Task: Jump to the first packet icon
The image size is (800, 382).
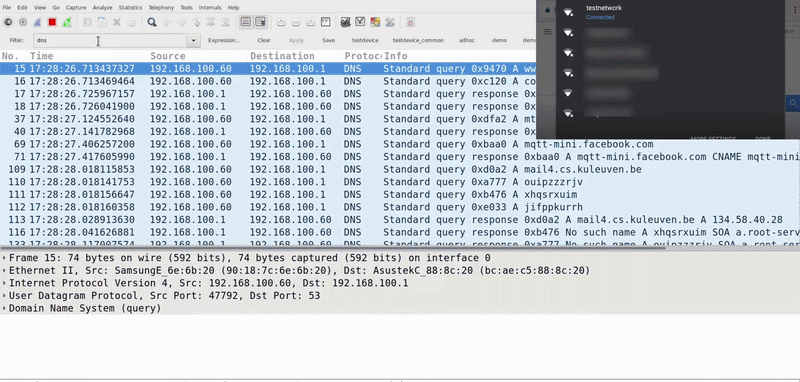Action: [210, 22]
